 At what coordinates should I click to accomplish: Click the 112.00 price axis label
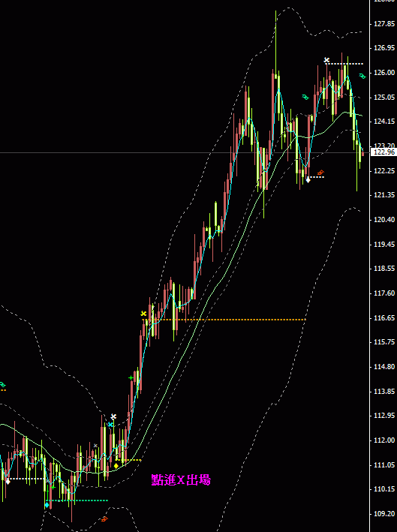point(384,440)
